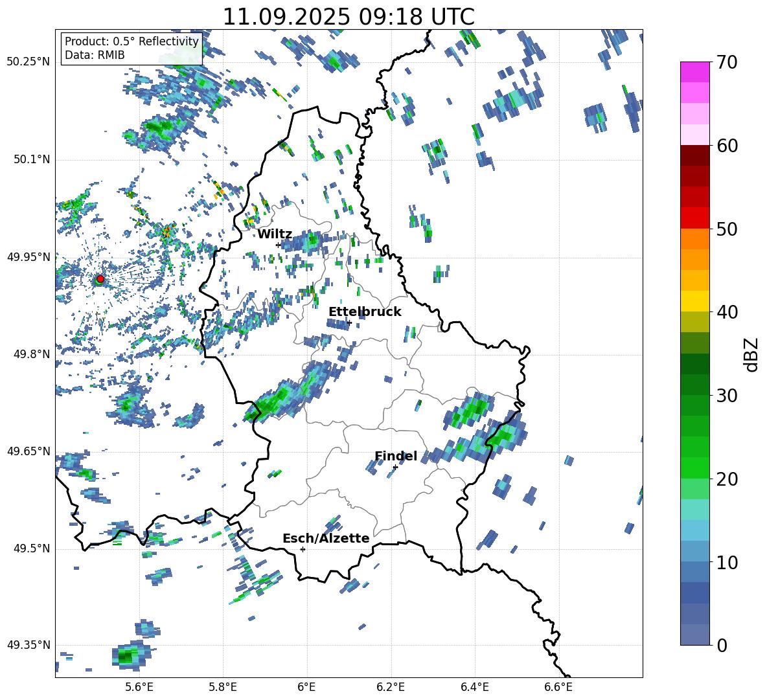Viewport: 767px width, 700px height.
Task: Click the 11.09.2025 09:18 UTC title
Action: [348, 17]
